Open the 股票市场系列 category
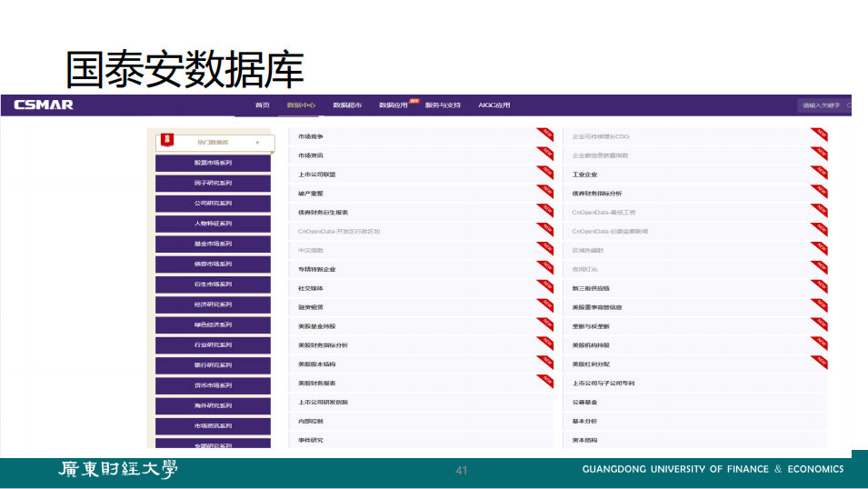 (213, 163)
